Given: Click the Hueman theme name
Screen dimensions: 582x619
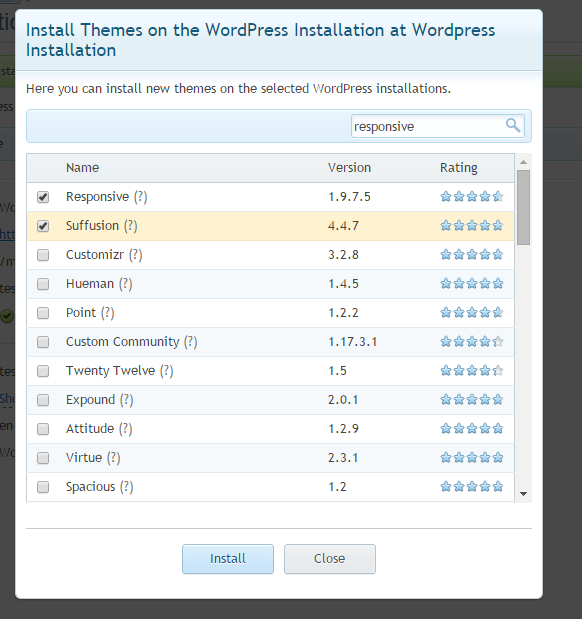Looking at the screenshot, I should (x=90, y=284).
